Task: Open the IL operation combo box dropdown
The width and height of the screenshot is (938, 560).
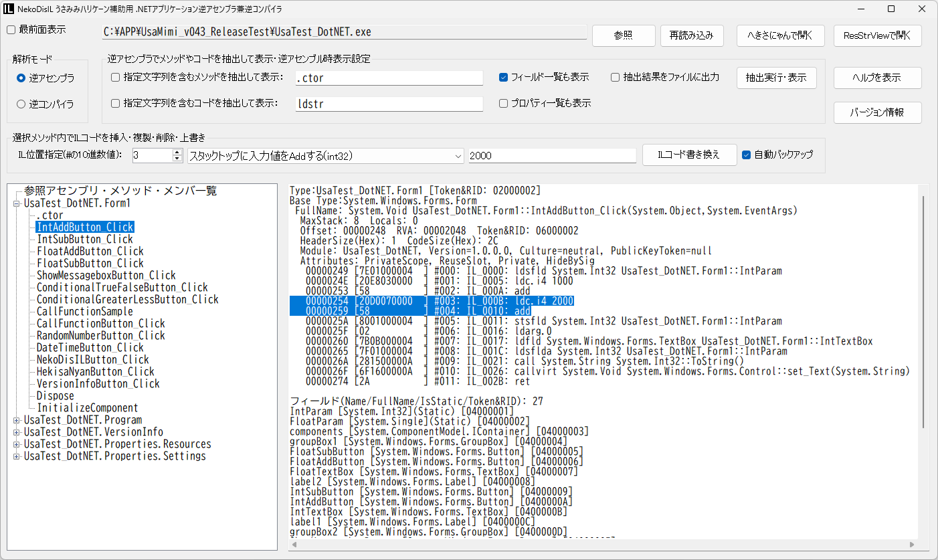Action: coord(458,155)
